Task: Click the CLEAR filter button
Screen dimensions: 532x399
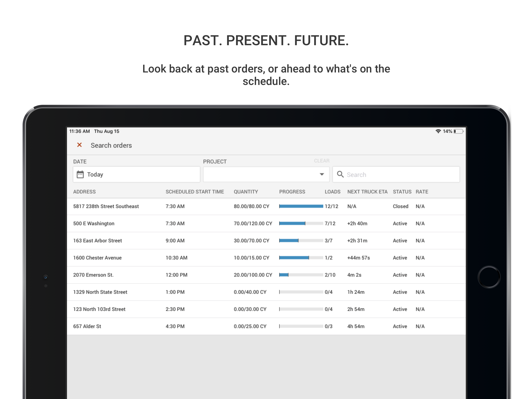Action: point(321,161)
